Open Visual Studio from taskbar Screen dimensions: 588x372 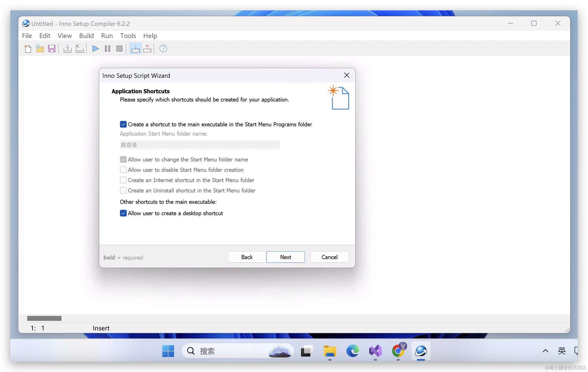coord(375,351)
